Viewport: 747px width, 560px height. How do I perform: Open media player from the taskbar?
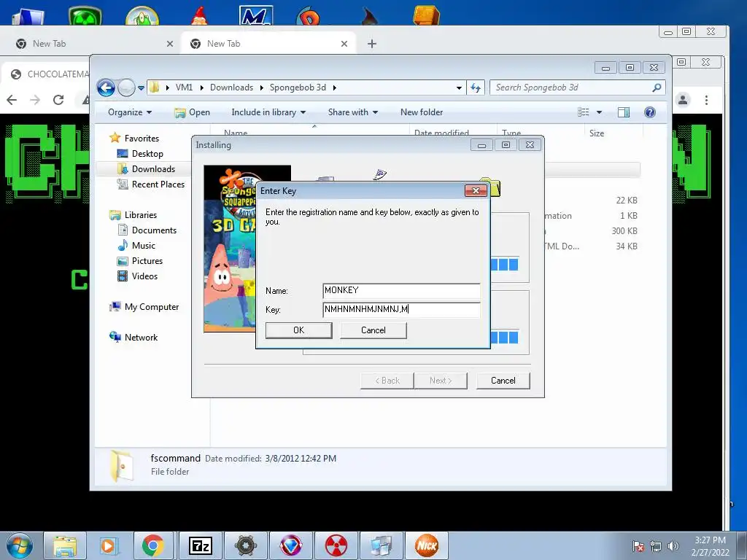point(109,545)
